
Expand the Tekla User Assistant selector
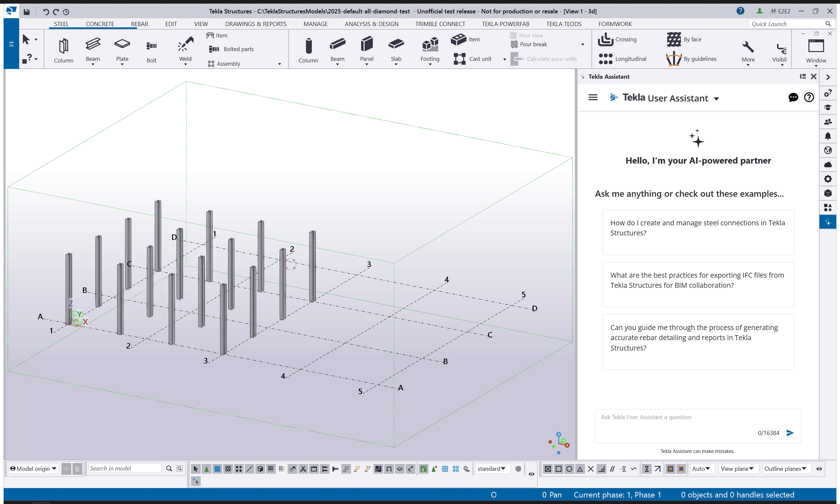click(x=716, y=98)
